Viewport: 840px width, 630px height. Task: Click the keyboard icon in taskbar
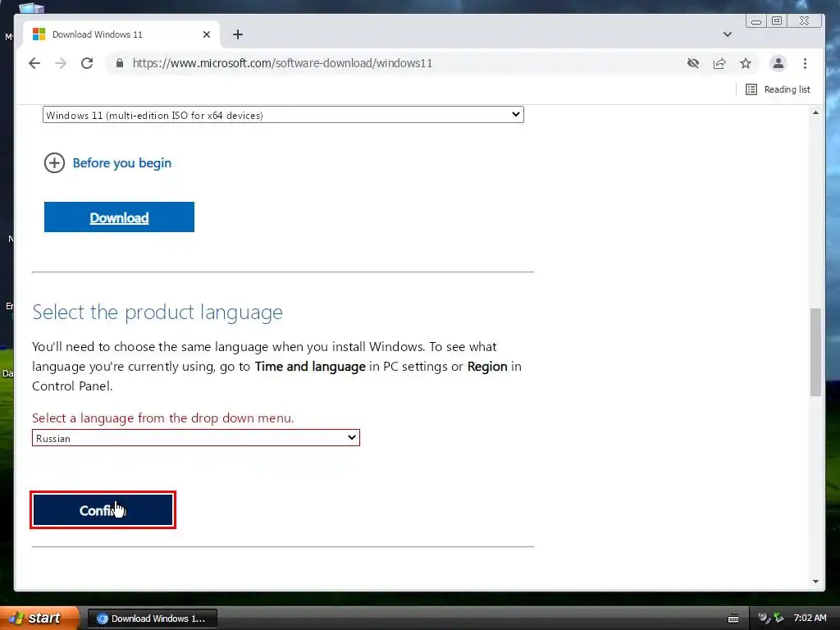click(x=733, y=619)
